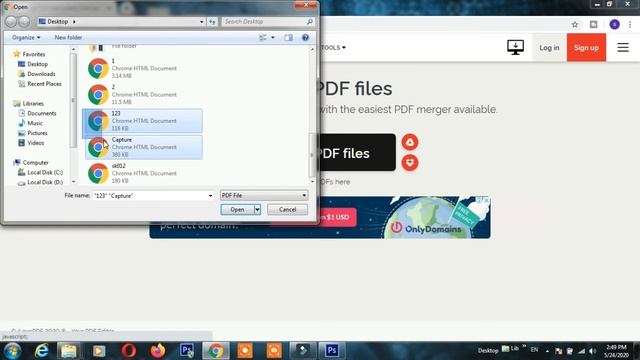Viewport: 640px width, 360px height.
Task: Show hidden system tray icons arrow
Action: coord(547,351)
